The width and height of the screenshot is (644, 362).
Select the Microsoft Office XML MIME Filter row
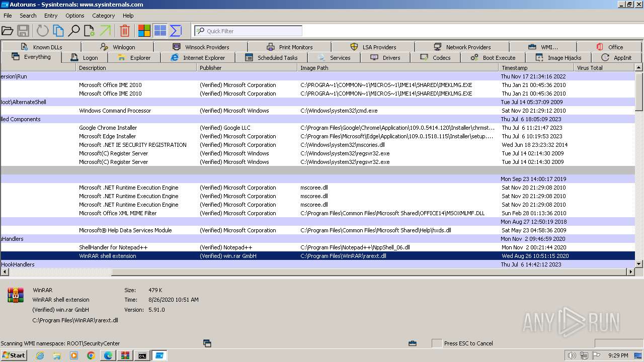[317, 213]
